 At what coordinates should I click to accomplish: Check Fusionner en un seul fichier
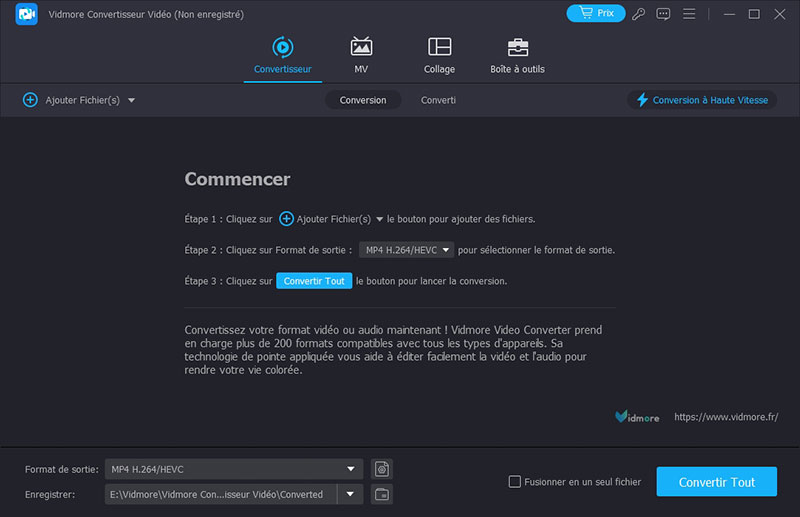[515, 482]
